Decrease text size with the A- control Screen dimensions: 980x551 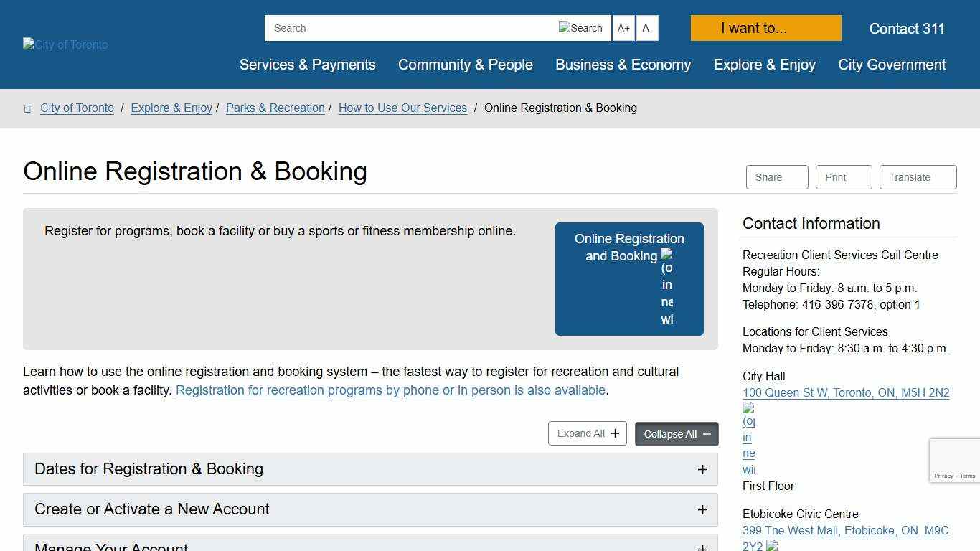[647, 28]
